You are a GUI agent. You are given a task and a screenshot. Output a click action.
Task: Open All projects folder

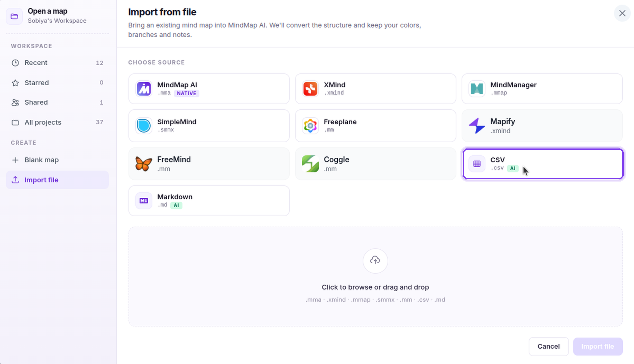pyautogui.click(x=57, y=122)
